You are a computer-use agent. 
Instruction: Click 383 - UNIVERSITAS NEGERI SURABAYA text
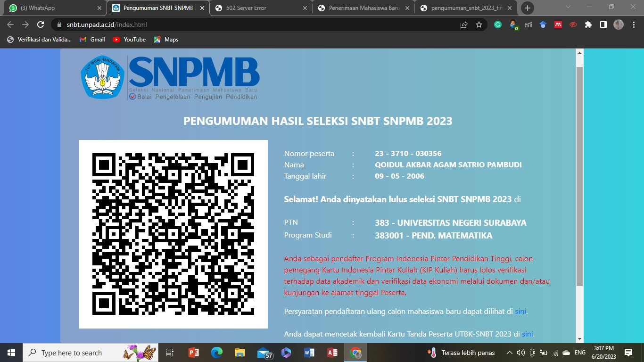click(451, 223)
